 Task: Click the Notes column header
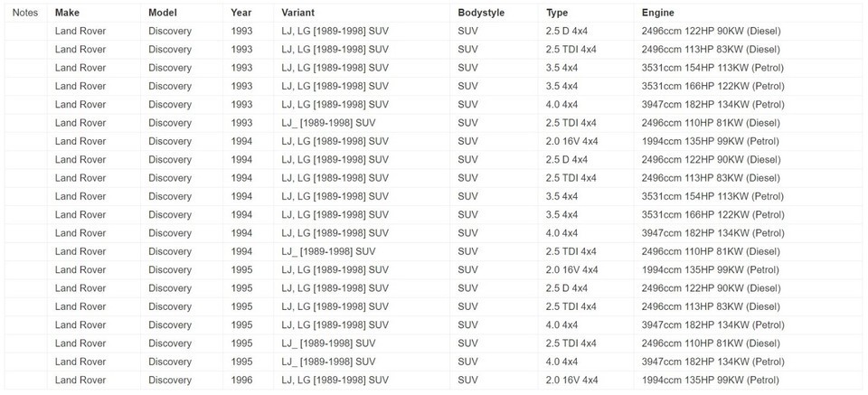tap(25, 13)
